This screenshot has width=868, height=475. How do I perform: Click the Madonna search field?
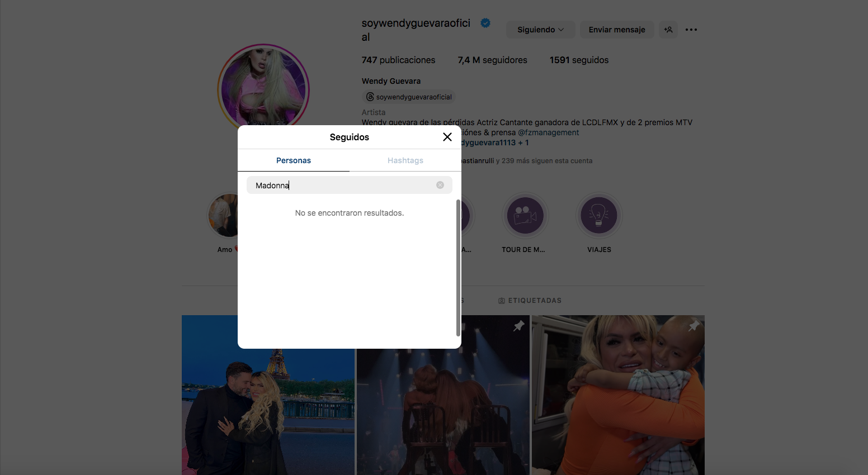click(350, 185)
